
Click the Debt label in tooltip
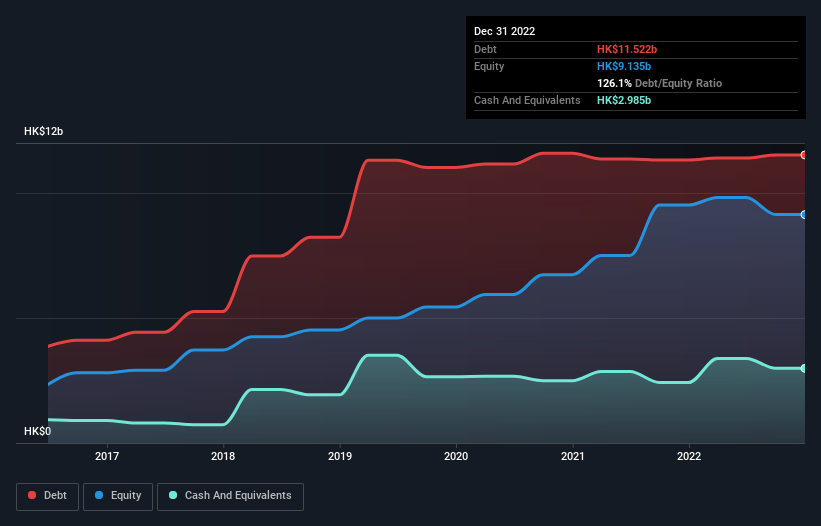(x=485, y=49)
